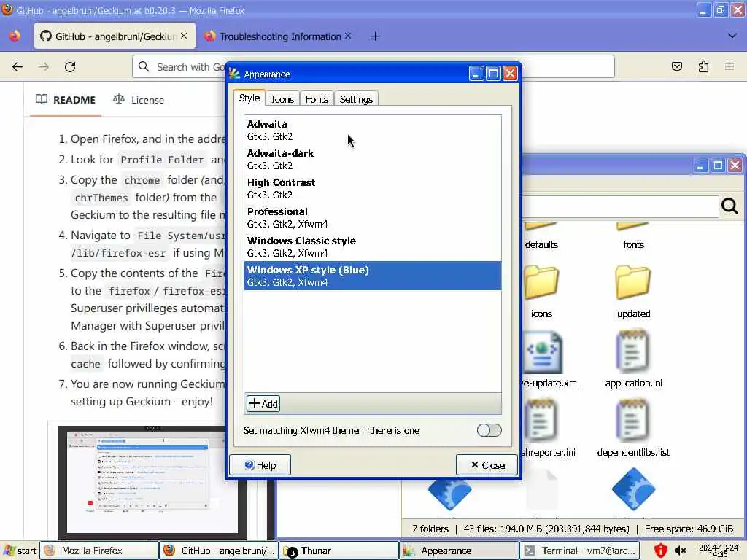Focus the Thunar location path field
The width and height of the screenshot is (747, 560).
click(x=620, y=206)
